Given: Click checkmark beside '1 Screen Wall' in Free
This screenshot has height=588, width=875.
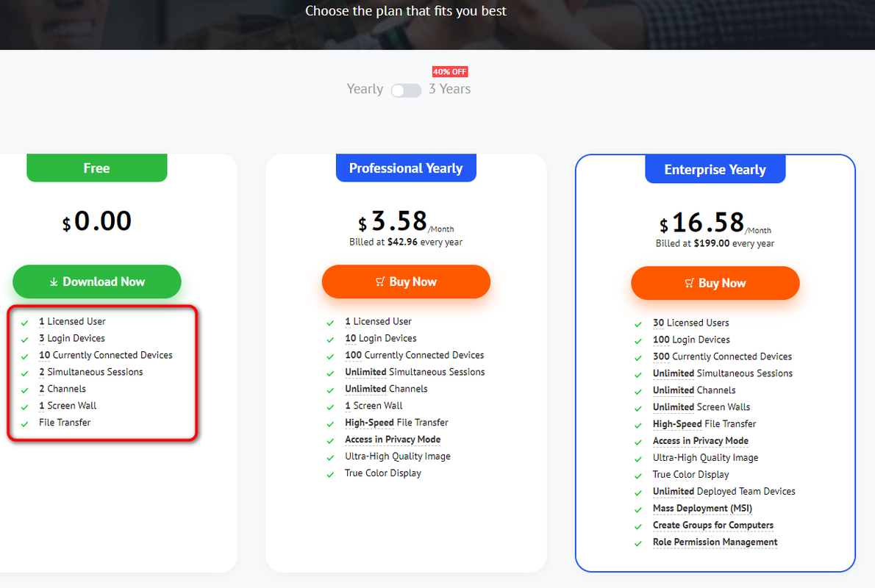Looking at the screenshot, I should (x=24, y=407).
